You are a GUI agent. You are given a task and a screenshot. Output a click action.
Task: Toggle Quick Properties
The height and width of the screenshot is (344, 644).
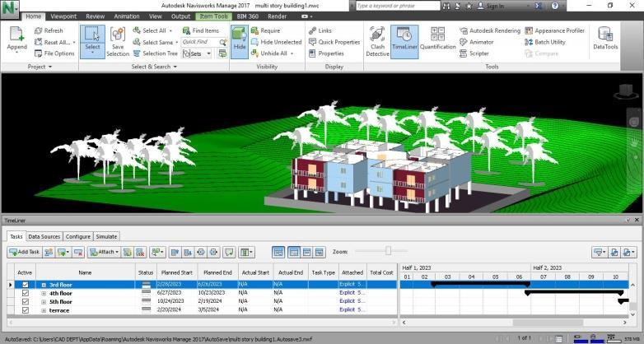[334, 42]
